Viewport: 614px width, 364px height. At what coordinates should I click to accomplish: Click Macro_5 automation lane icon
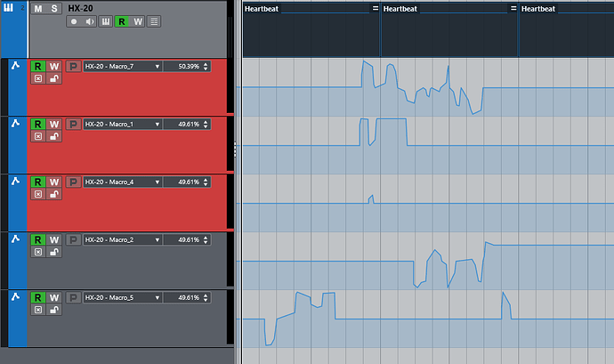pyautogui.click(x=15, y=296)
